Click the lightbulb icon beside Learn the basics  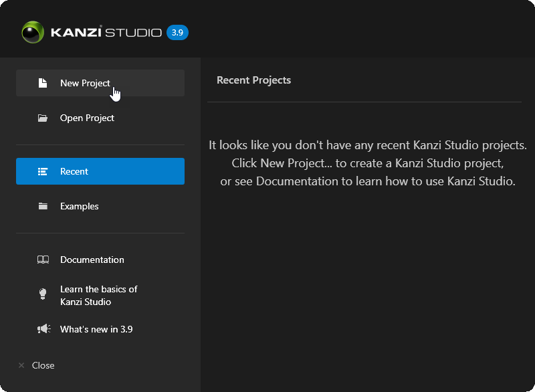(43, 294)
